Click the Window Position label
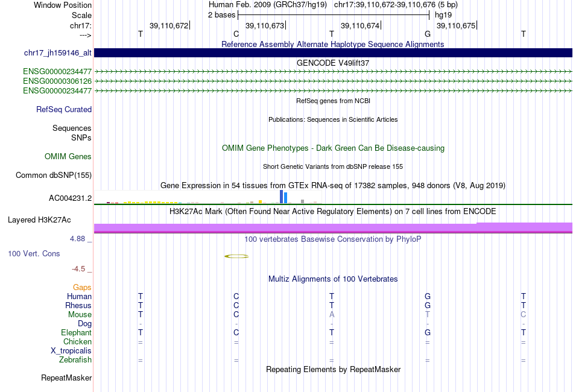Image resolution: width=573 pixels, height=392 pixels. pos(63,5)
